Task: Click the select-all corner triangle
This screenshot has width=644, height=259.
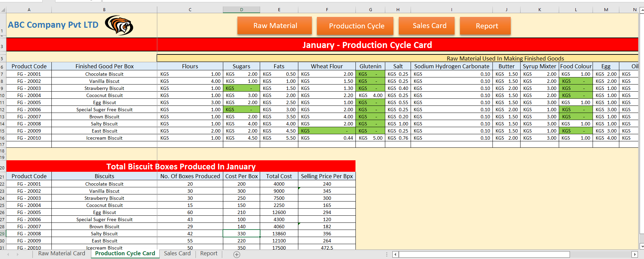Action: point(3,10)
